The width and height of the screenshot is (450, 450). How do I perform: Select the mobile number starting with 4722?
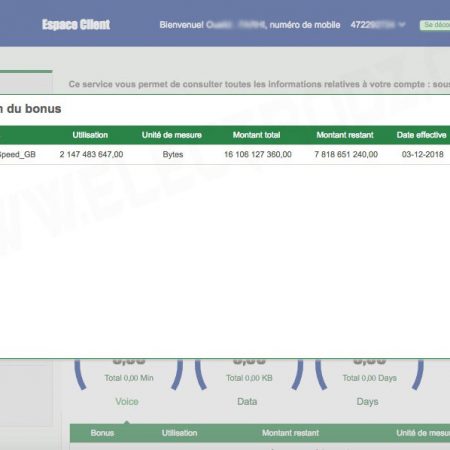[x=373, y=25]
